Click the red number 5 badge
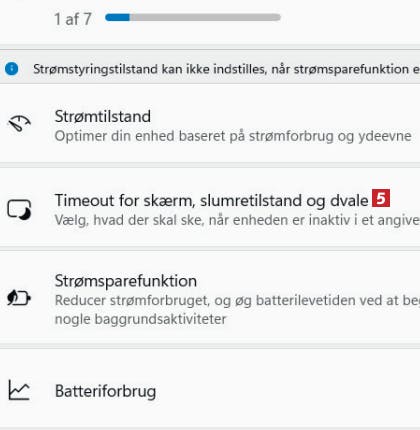Screen dimensions: 420x430 [x=381, y=198]
